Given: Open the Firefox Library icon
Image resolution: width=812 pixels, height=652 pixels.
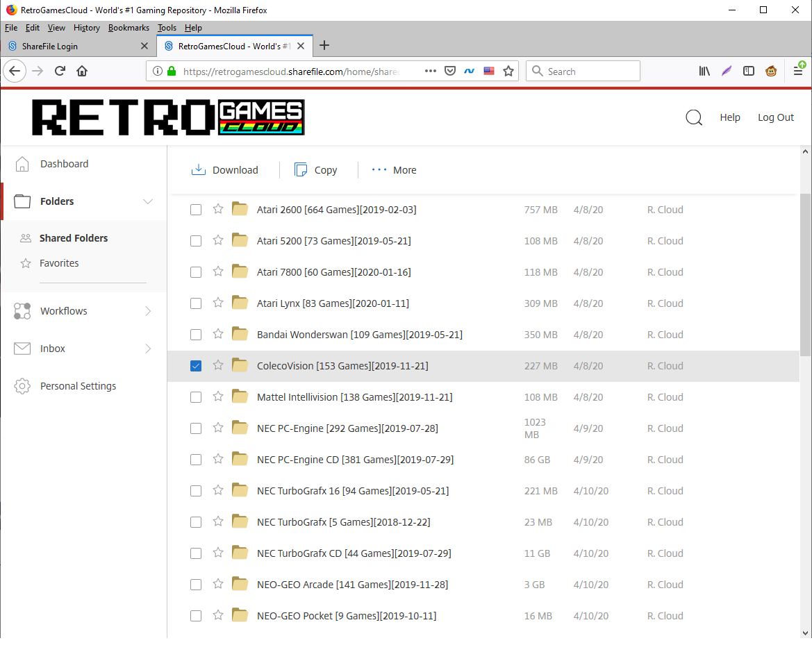Looking at the screenshot, I should pos(704,71).
